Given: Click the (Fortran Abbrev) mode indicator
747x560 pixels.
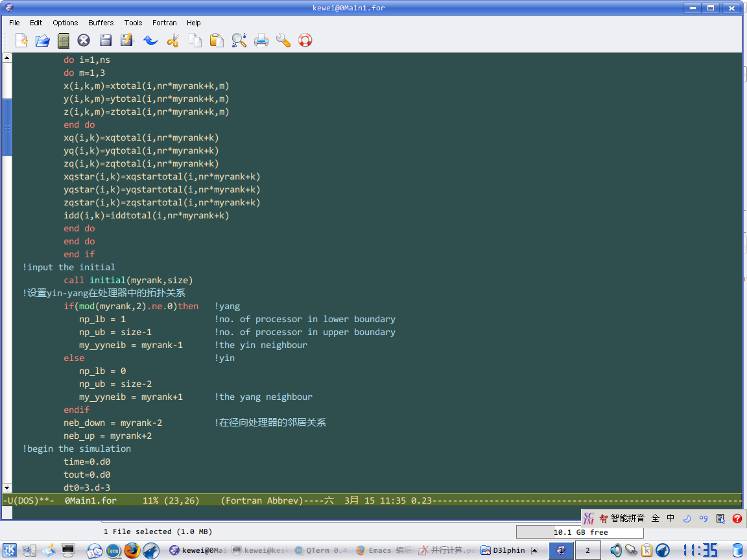Looking at the screenshot, I should coord(262,500).
